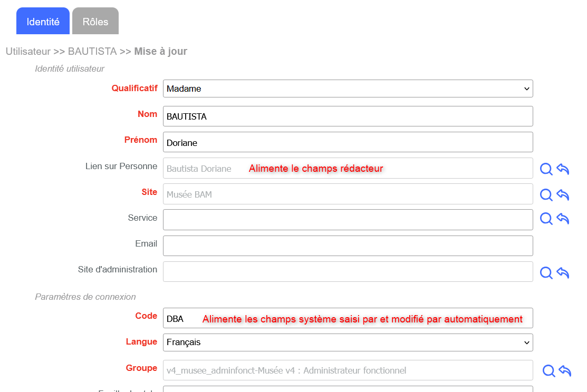This screenshot has height=392, width=587.
Task: Click the Site d'administration input field
Action: tap(348, 271)
